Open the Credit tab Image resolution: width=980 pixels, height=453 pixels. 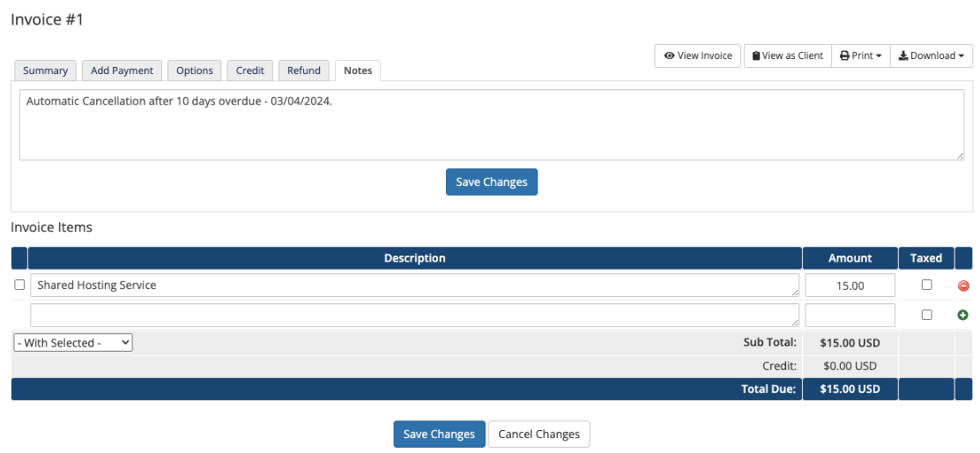pyautogui.click(x=250, y=71)
